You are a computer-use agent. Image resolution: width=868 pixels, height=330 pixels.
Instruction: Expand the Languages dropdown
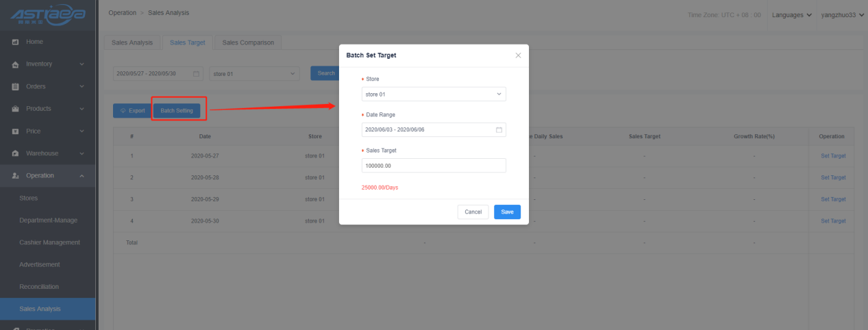[x=791, y=14]
